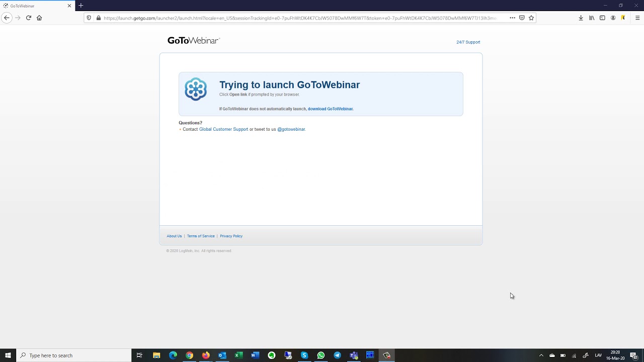This screenshot has height=362, width=644.
Task: Go to the browser home page
Action: (x=39, y=18)
